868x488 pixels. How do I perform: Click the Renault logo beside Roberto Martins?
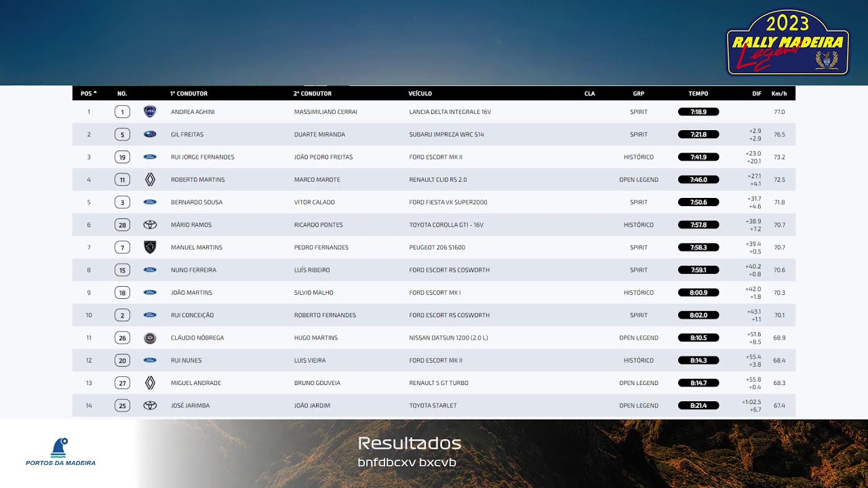pos(150,180)
